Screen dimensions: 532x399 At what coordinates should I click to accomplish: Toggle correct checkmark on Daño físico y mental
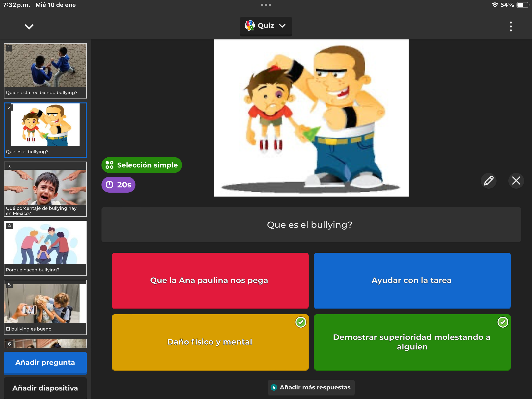click(x=300, y=322)
